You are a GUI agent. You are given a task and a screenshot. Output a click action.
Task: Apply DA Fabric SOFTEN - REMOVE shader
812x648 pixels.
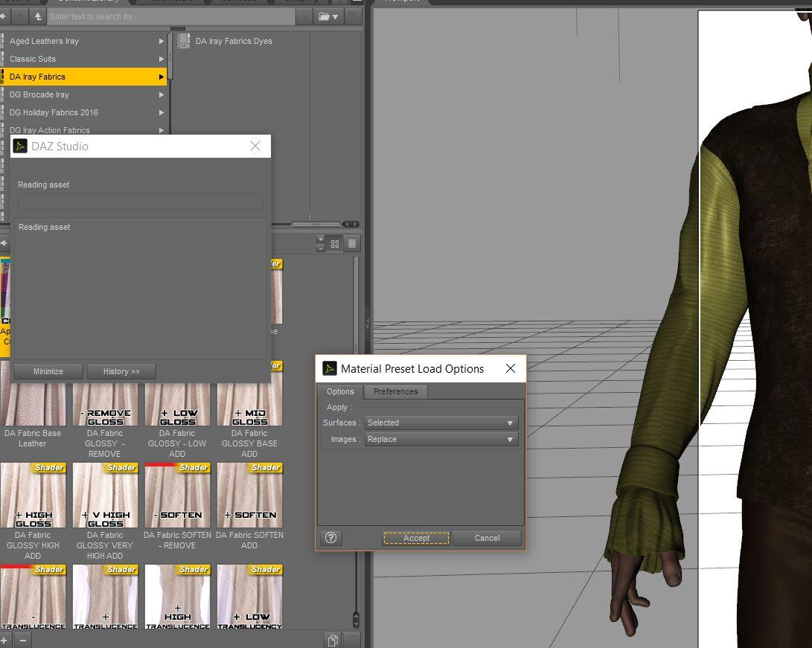pos(177,506)
